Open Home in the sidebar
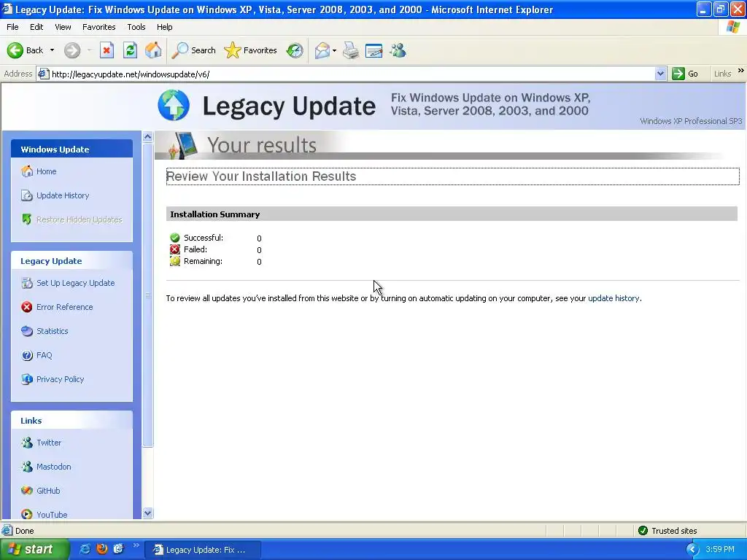Screen dimensions: 747x560 (46, 171)
